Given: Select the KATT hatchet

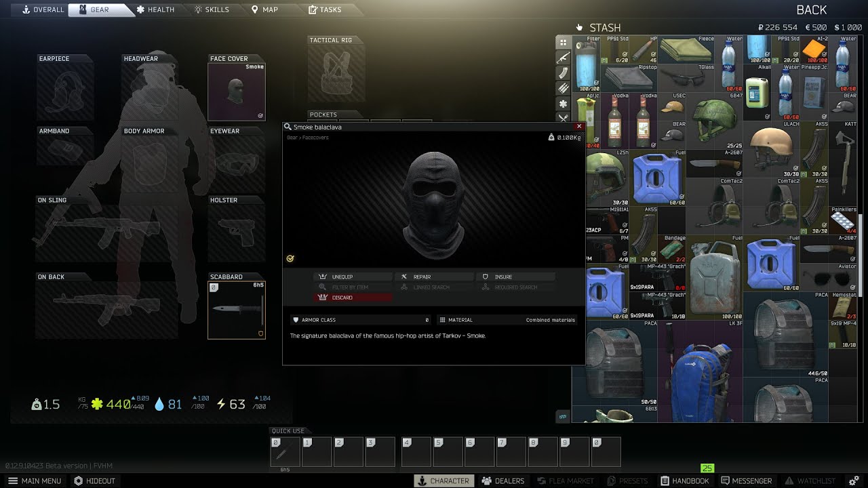Looking at the screenshot, I should 843,163.
